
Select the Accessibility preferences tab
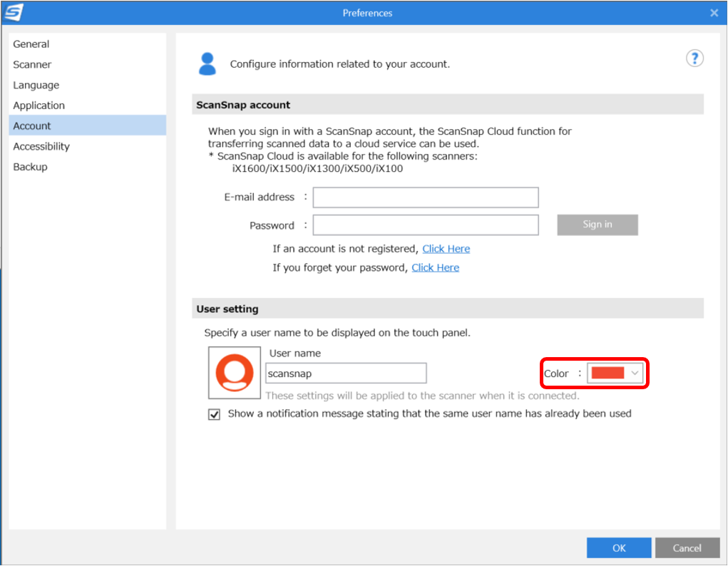click(x=87, y=146)
